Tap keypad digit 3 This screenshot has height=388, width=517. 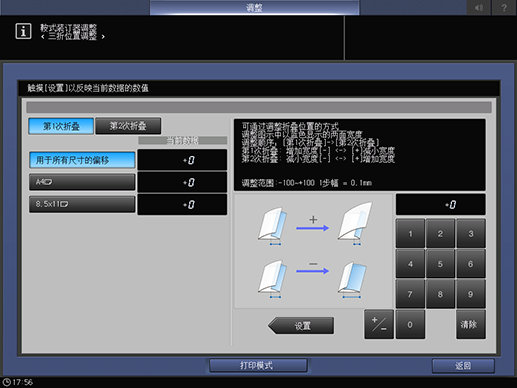471,233
